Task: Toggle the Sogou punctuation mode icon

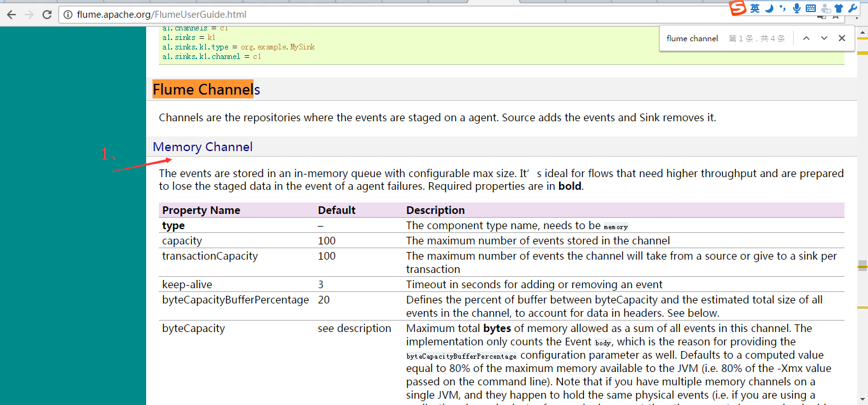Action: point(782,8)
